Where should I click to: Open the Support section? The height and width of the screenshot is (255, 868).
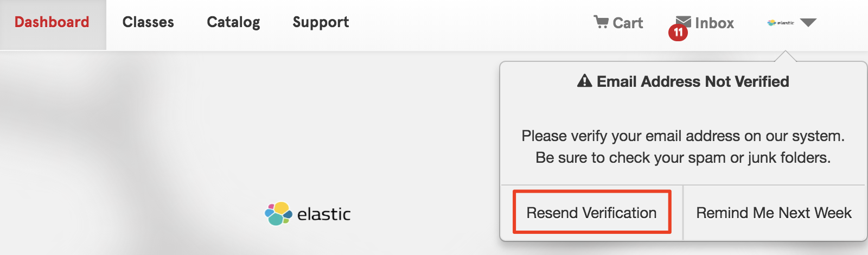(x=321, y=22)
